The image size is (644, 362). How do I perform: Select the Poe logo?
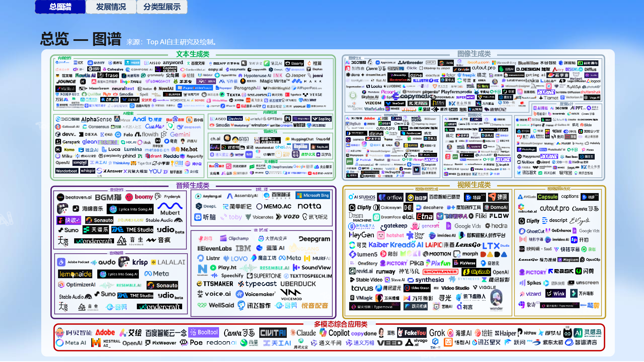tap(191, 343)
